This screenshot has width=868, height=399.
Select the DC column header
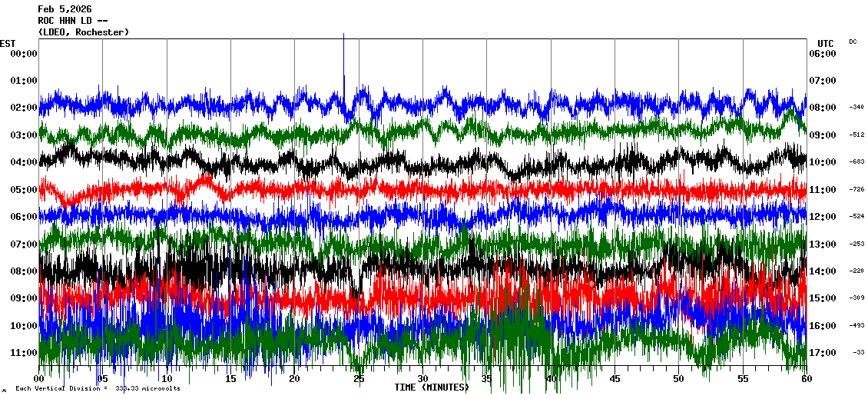coord(853,42)
